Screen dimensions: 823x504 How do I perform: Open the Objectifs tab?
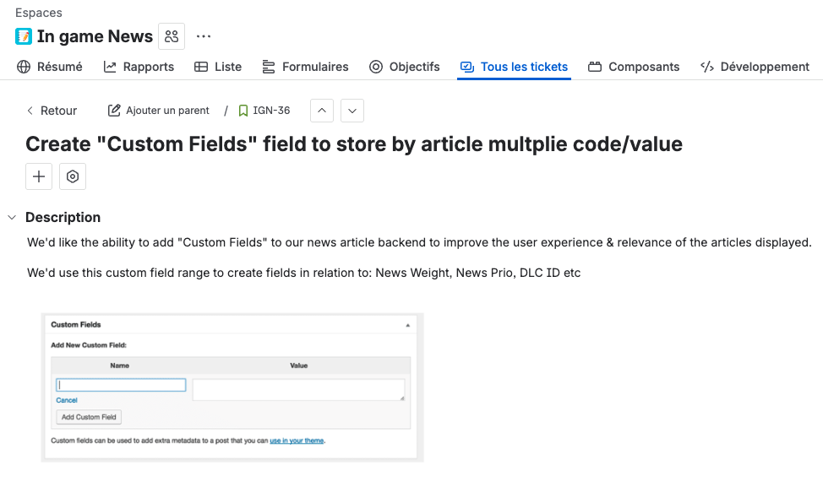pyautogui.click(x=405, y=67)
